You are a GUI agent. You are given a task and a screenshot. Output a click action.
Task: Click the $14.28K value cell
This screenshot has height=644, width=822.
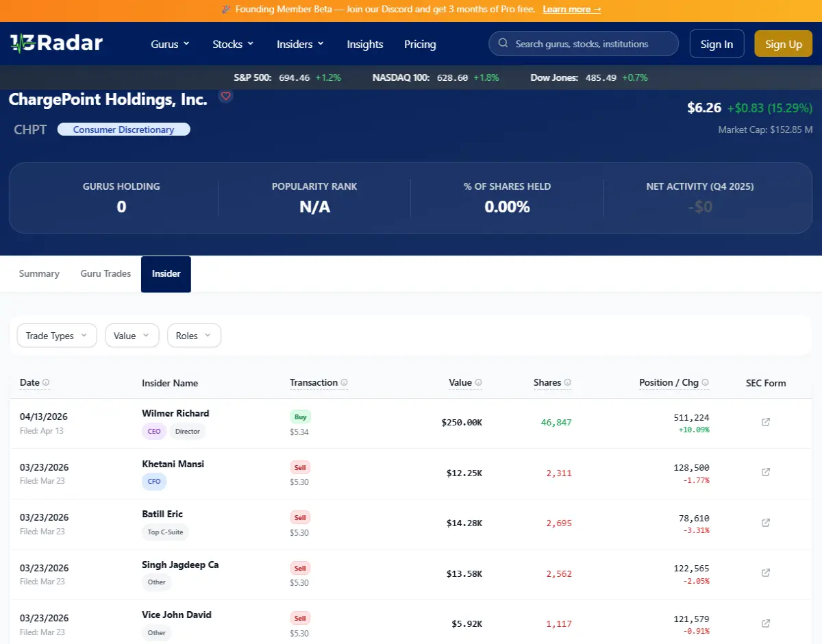[x=464, y=523]
